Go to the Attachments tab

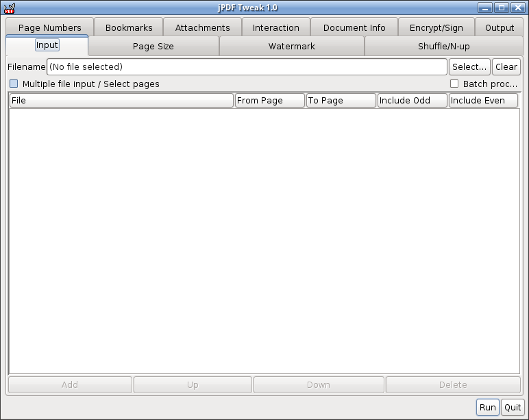202,27
